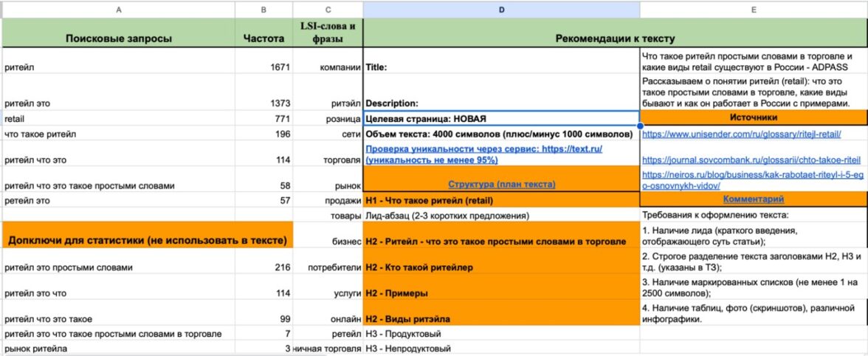The image size is (868, 356).
Task: Select 'ритейл что это такое простыми словами' cell
Action: 119,179
